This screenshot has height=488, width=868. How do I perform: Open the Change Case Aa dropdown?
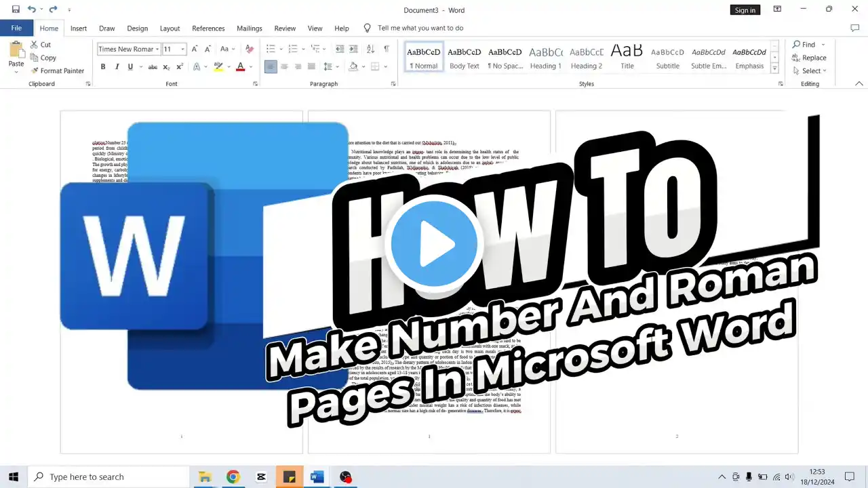click(x=227, y=49)
